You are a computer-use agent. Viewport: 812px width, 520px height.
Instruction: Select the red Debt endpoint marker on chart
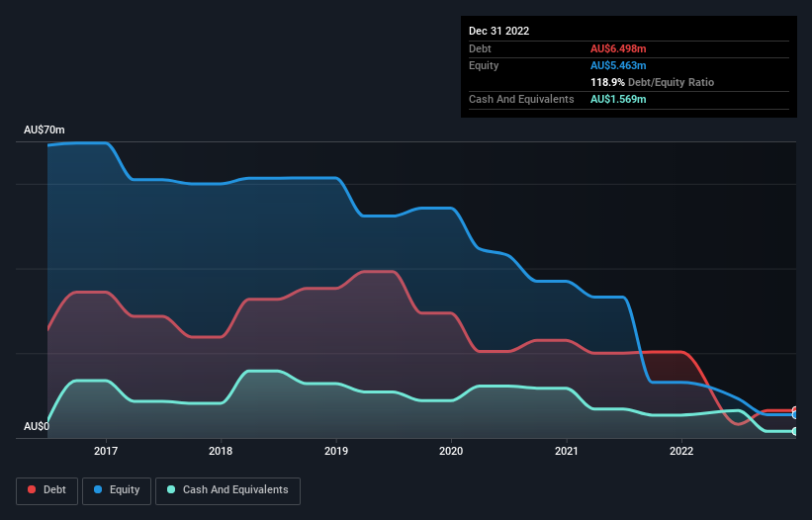tap(795, 411)
